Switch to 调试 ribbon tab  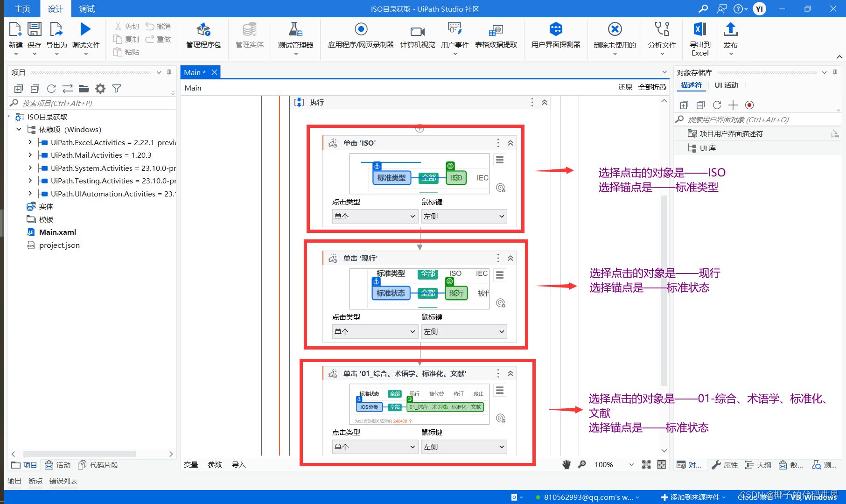(87, 9)
